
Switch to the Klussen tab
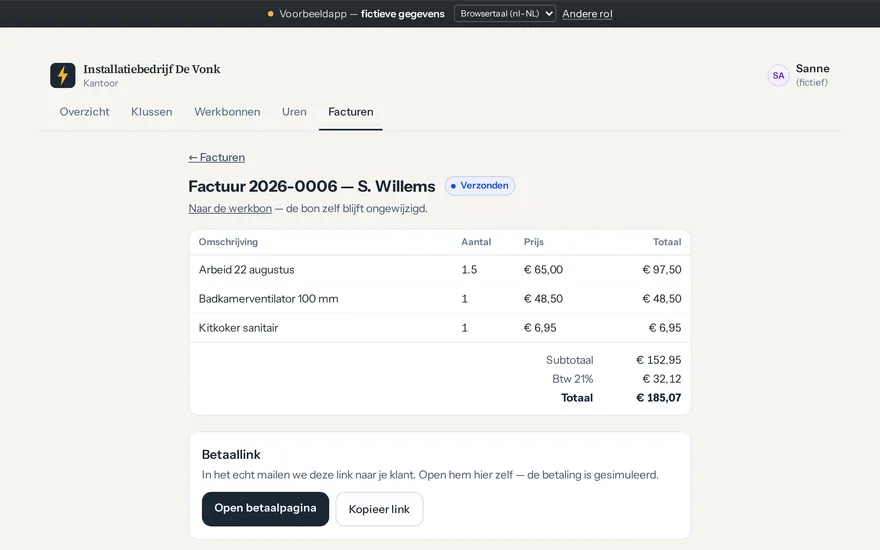coord(152,112)
